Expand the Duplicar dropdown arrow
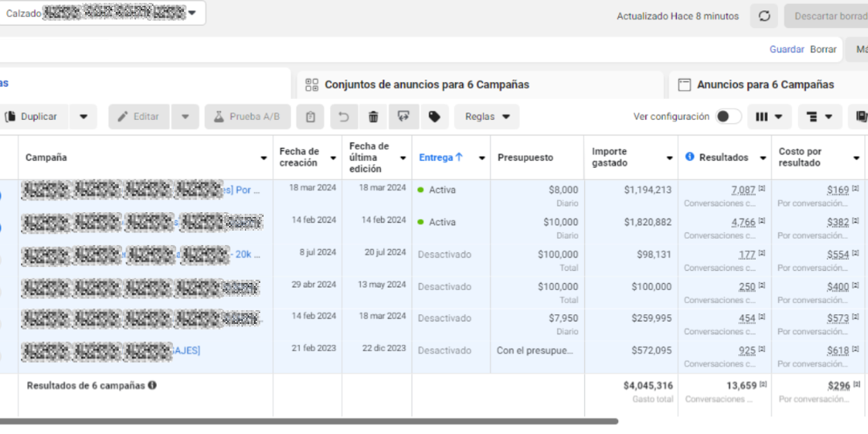Screen dimensions: 868x434 tap(83, 117)
